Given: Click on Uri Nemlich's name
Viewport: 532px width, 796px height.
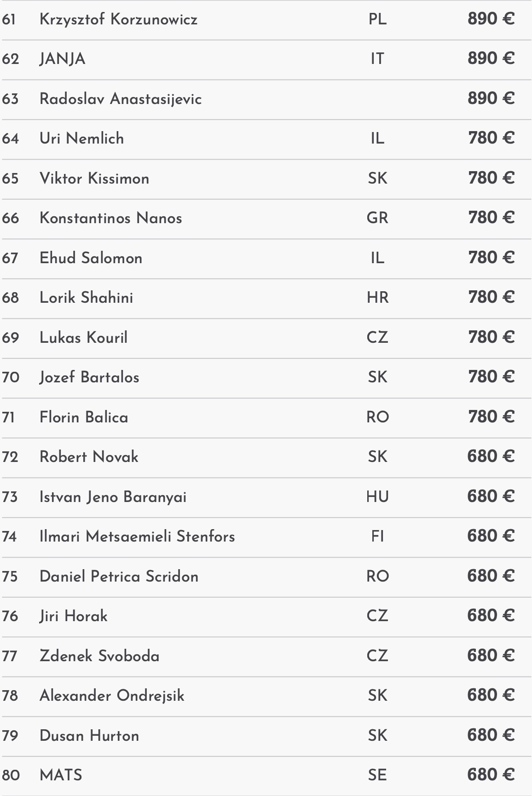Looking at the screenshot, I should point(81,138).
